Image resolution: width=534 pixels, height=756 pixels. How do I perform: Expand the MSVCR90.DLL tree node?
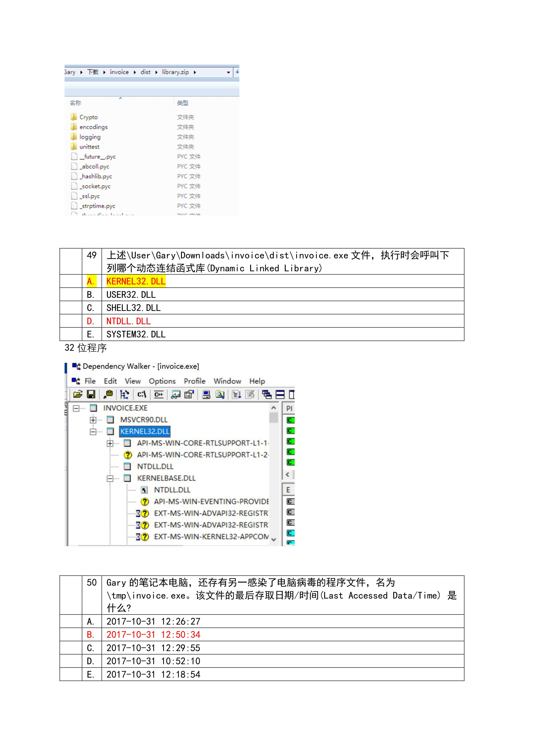[93, 420]
